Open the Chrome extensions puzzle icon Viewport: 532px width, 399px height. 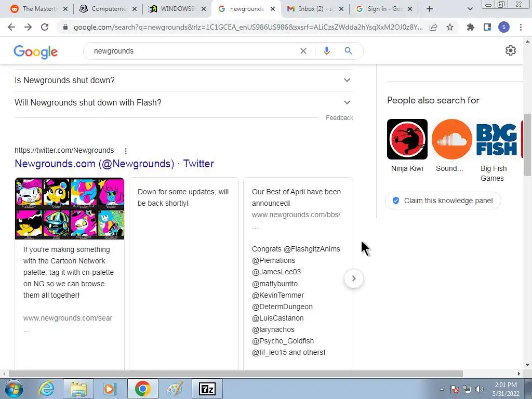(471, 27)
